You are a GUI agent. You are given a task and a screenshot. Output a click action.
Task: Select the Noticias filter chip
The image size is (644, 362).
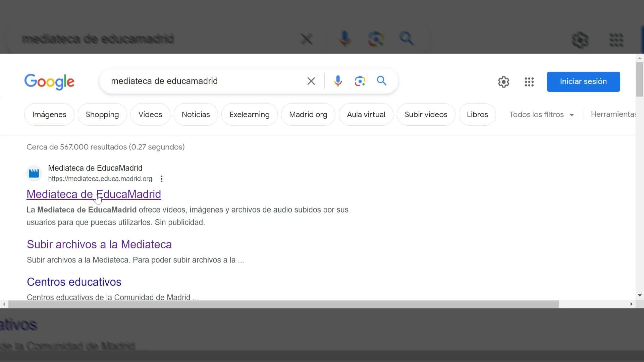tap(196, 115)
